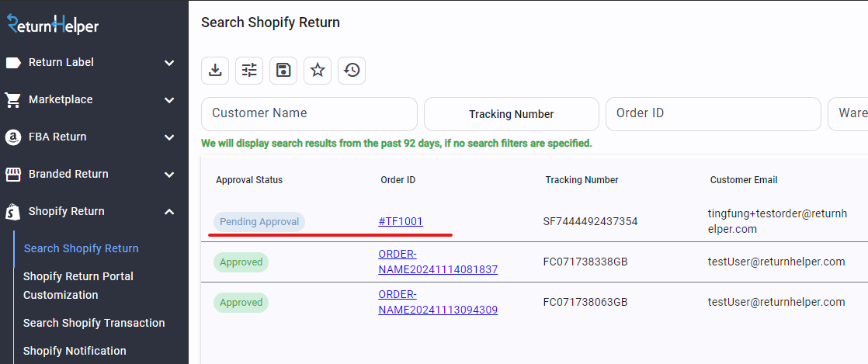The width and height of the screenshot is (868, 364).
Task: Open Shopify Return Portal Customization page
Action: click(x=78, y=286)
